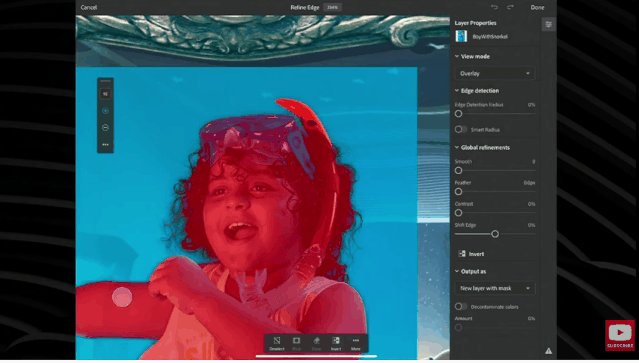Image resolution: width=639 pixels, height=363 pixels.
Task: Click the Invert icon in properties panel
Action: tap(462, 254)
